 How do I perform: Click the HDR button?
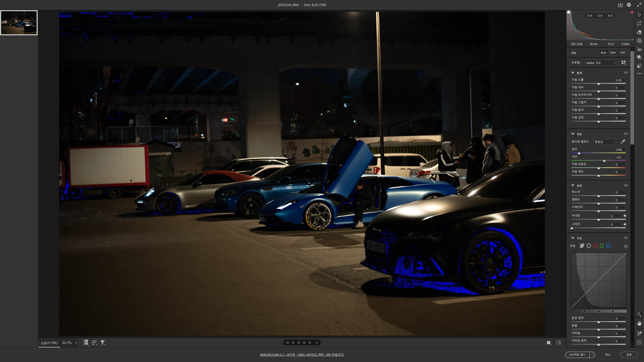tap(623, 53)
